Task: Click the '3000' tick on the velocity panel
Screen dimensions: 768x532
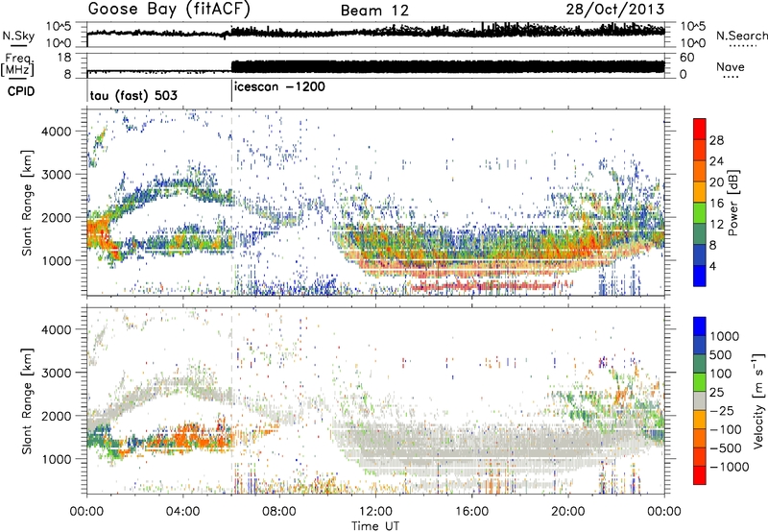Action: pyautogui.click(x=56, y=373)
